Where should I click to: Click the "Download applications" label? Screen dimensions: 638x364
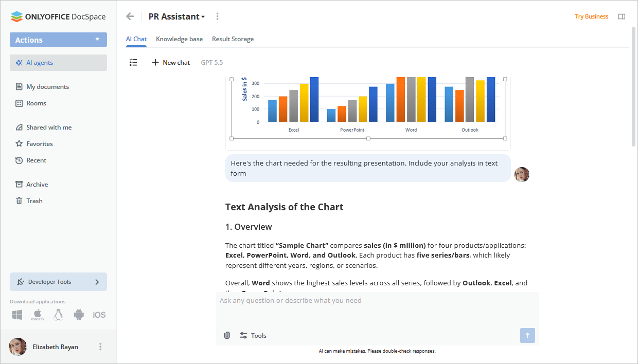pos(38,302)
